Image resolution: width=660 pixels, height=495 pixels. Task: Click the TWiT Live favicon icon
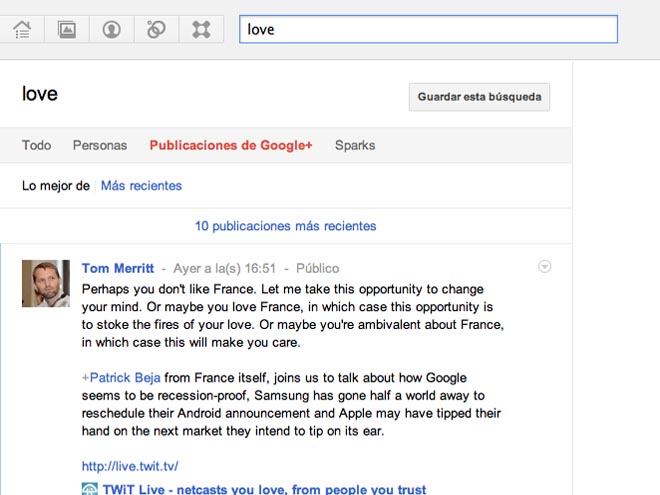[90, 489]
